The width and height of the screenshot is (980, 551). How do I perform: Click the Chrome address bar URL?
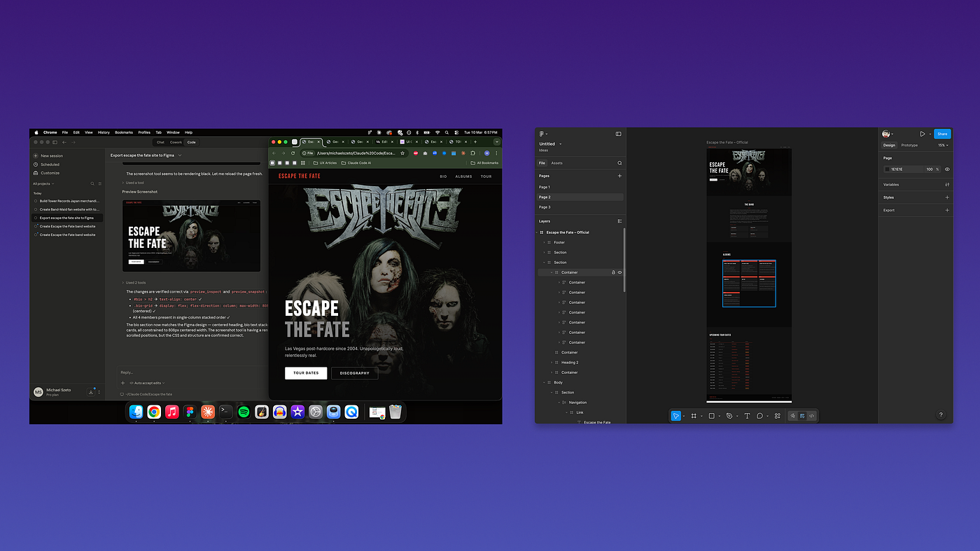(356, 153)
